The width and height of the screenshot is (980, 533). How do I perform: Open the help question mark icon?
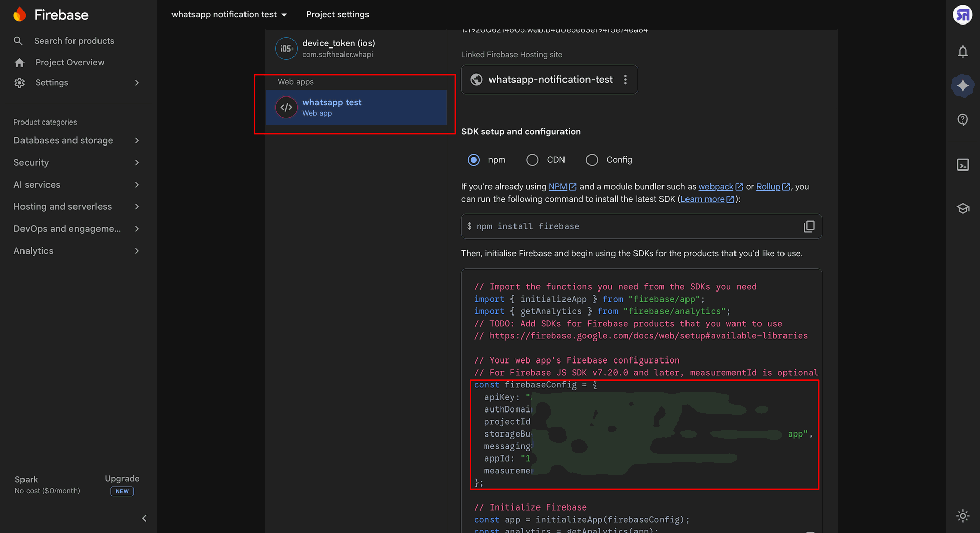coord(963,119)
